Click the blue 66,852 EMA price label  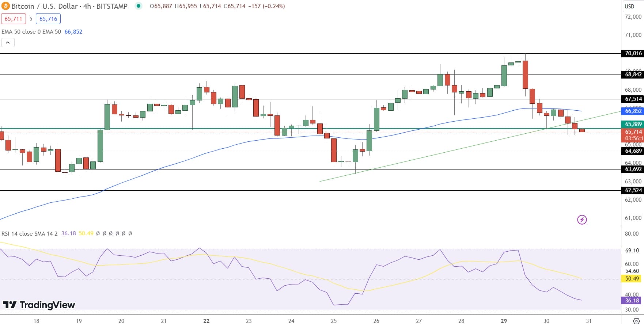(633, 111)
